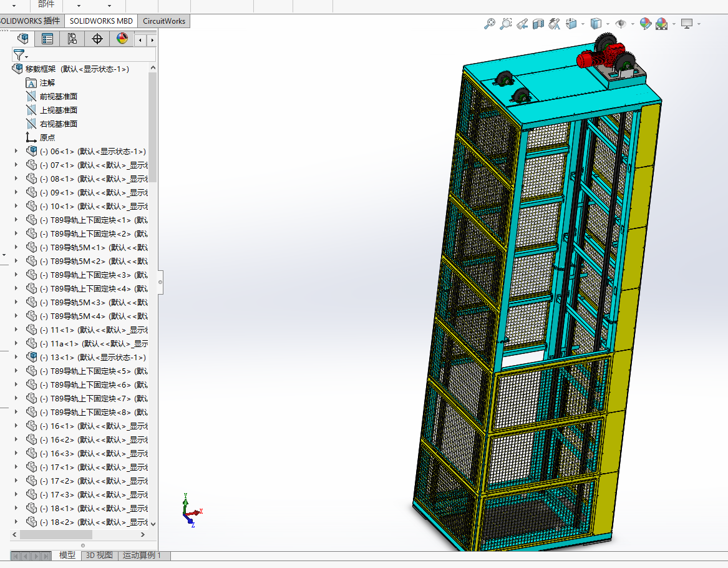
Task: Click the View Orientation cube icon
Action: (x=571, y=24)
